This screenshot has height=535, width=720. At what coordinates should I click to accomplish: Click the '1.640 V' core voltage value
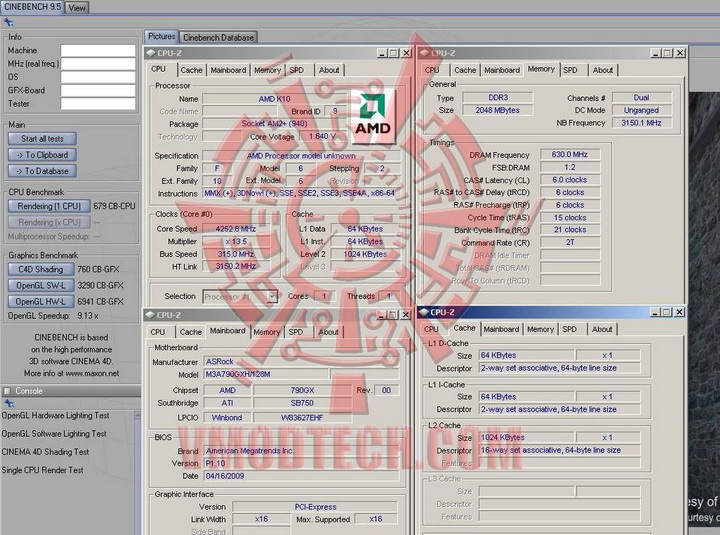click(322, 136)
